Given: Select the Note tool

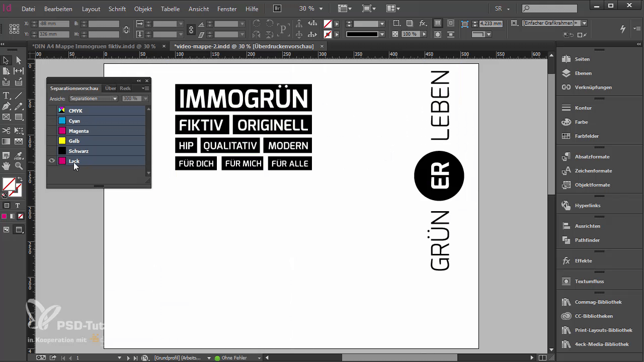Looking at the screenshot, I should [6, 155].
